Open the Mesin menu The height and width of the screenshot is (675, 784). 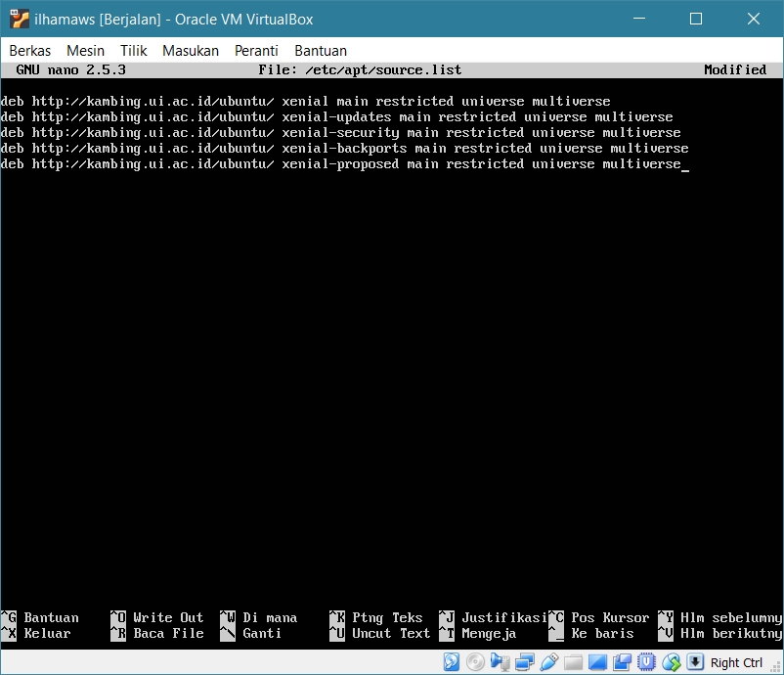click(x=85, y=51)
